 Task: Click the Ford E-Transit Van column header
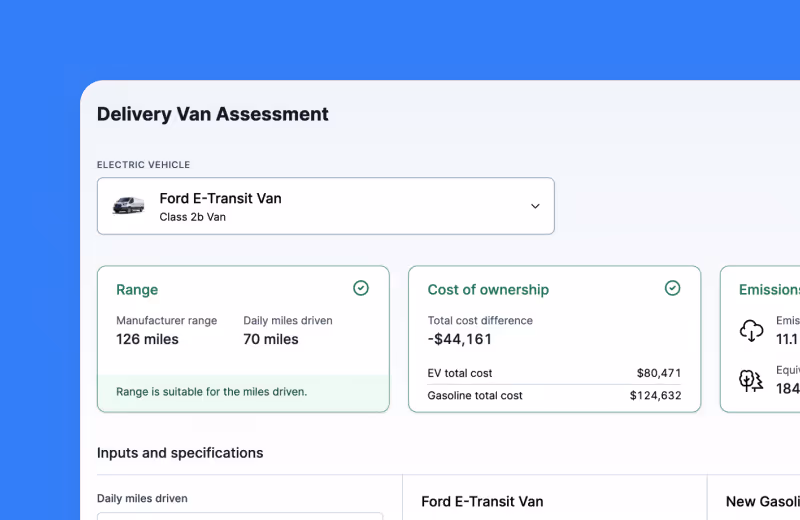click(x=482, y=502)
